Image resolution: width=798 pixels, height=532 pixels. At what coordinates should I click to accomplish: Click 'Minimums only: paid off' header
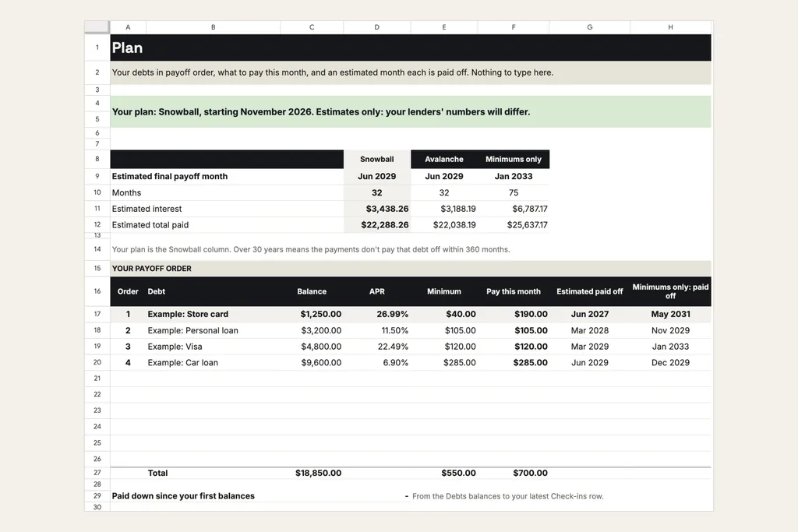pyautogui.click(x=671, y=291)
